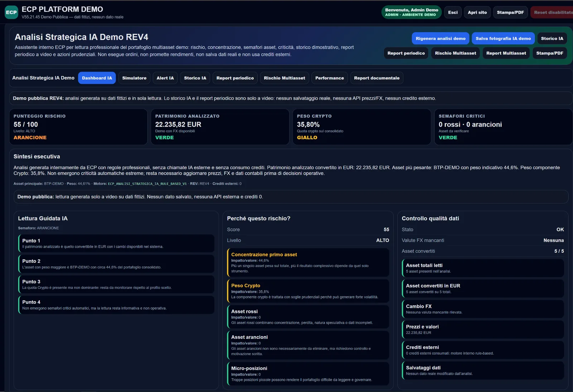Click the GIALLO status under Peso Crypto
The image size is (573, 392).
307,138
